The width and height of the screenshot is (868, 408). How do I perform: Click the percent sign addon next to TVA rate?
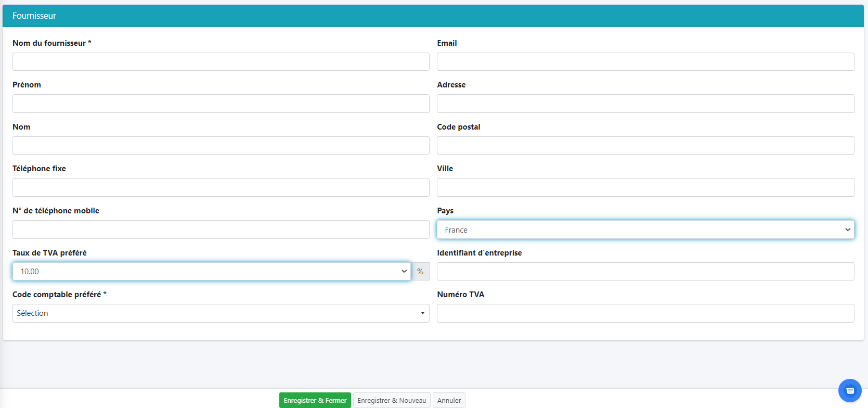coord(420,272)
